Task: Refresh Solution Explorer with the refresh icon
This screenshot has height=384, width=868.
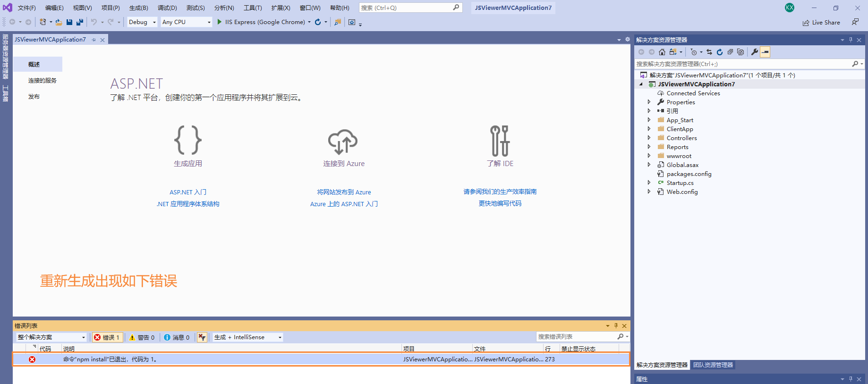Action: tap(720, 52)
